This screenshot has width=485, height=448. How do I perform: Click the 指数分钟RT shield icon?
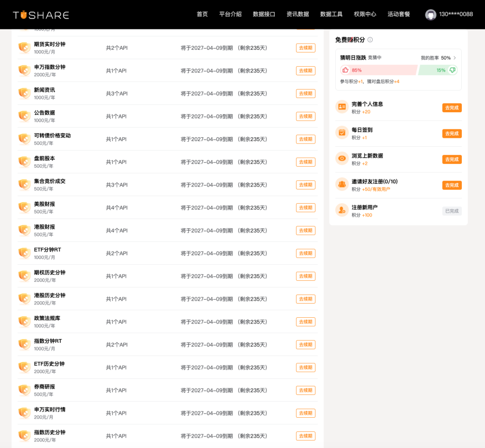point(24,345)
